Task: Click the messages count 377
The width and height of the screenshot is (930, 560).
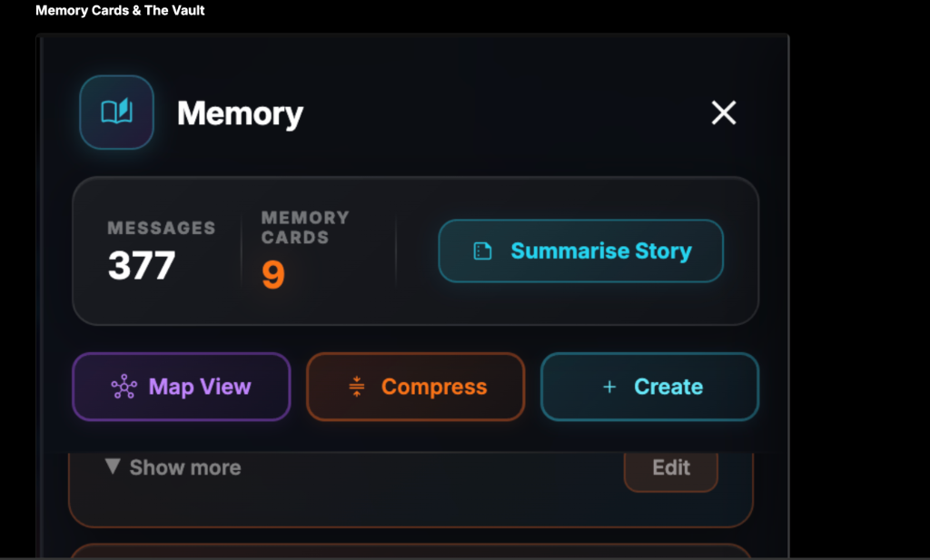Action: point(142,265)
